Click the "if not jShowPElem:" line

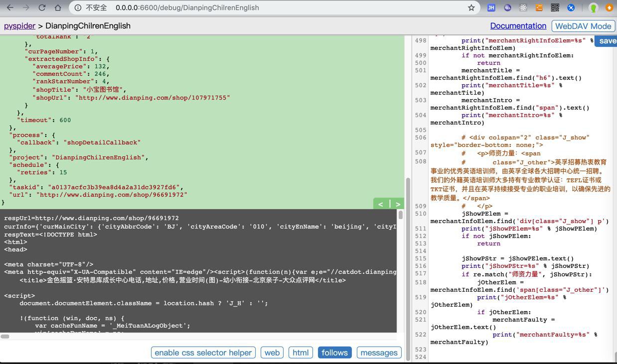tap(496, 236)
